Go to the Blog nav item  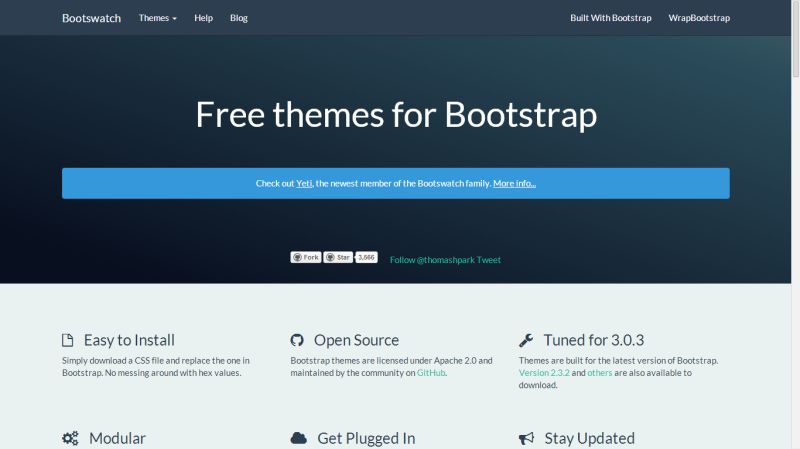(239, 18)
